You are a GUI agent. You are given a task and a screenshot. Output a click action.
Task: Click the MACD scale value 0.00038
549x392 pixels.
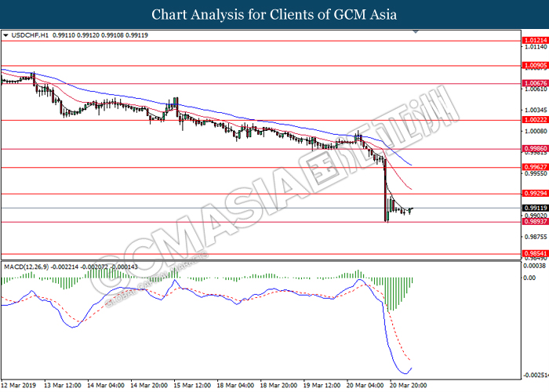pos(534,266)
